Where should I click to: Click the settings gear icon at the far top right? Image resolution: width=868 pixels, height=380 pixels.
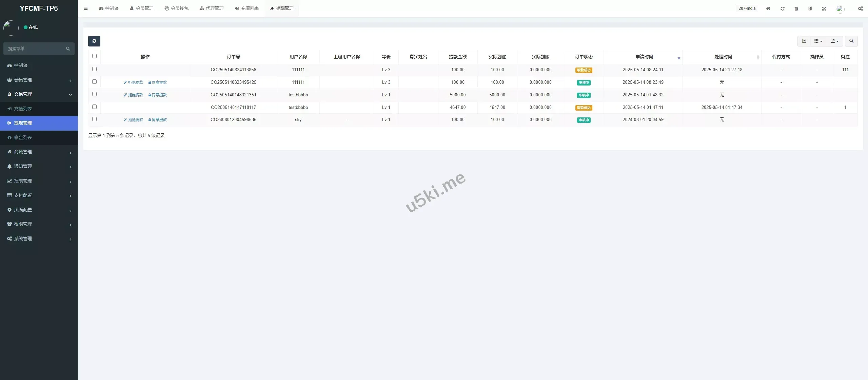pyautogui.click(x=860, y=8)
